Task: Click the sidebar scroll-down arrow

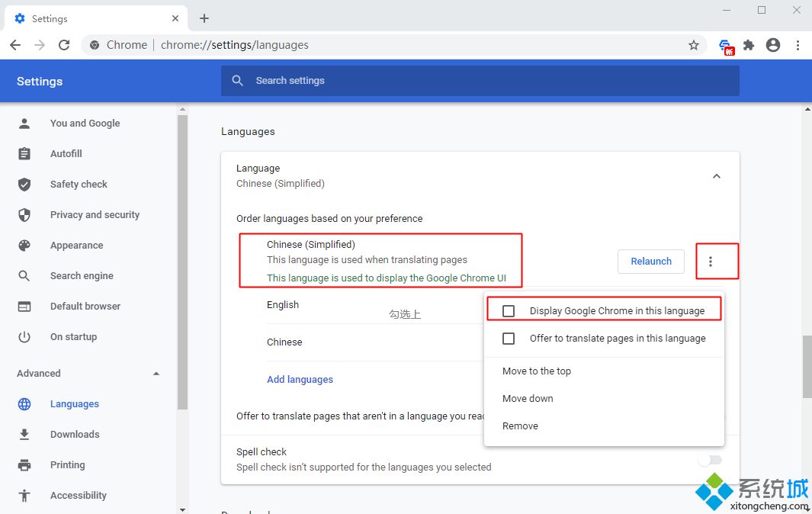Action: coord(182,509)
